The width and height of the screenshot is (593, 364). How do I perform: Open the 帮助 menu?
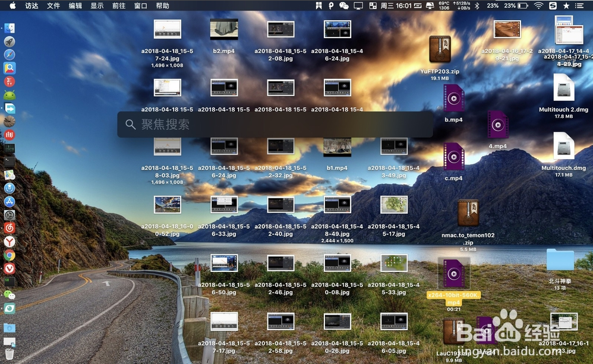click(162, 5)
